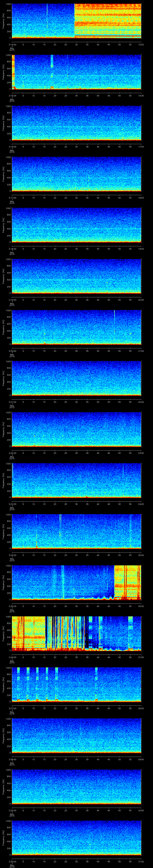Viewport: 153px width, 868px height.
Task: Click Frequency (Hz) axis title of 3:14:00 plot
Action: (x=3, y=21)
